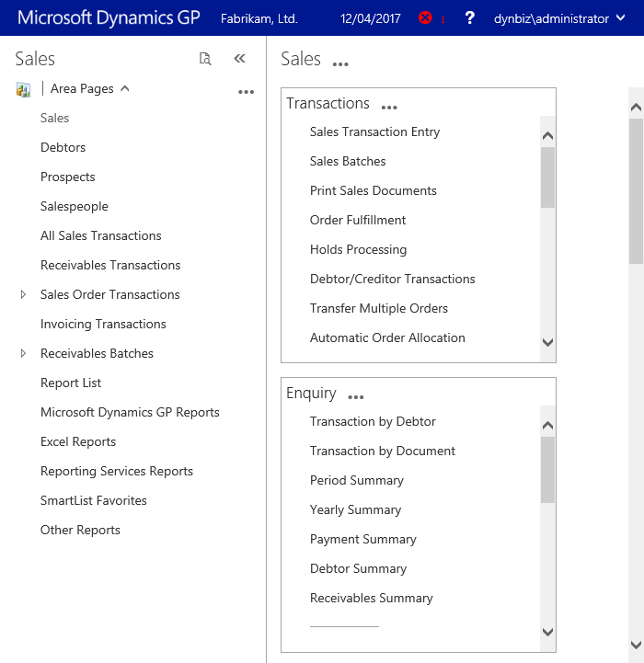This screenshot has height=663, width=644.
Task: Open the dynbiz\administrator user dropdown
Action: pos(558,18)
